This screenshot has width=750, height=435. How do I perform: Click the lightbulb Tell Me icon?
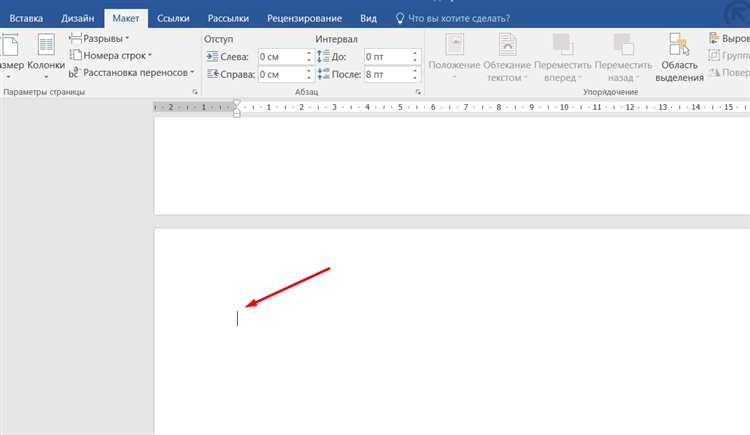tap(400, 18)
